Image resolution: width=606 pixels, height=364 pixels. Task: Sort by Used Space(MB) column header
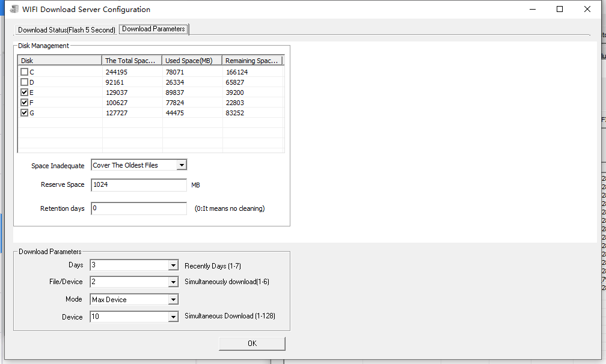coord(192,61)
